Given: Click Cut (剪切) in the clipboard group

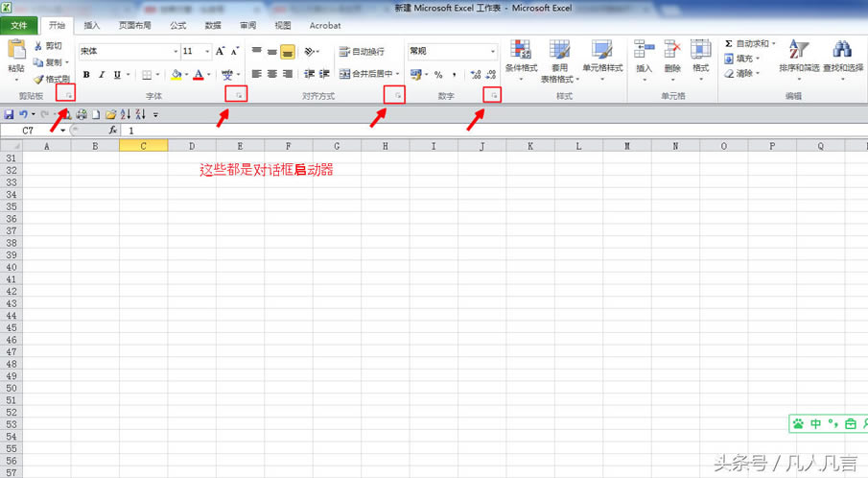Looking at the screenshot, I should 48,46.
